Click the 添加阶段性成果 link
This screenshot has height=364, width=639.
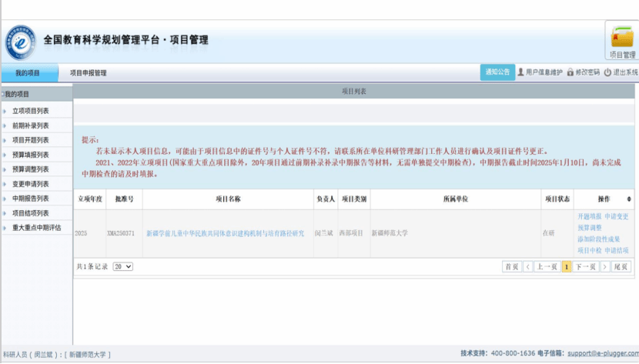pyautogui.click(x=598, y=239)
